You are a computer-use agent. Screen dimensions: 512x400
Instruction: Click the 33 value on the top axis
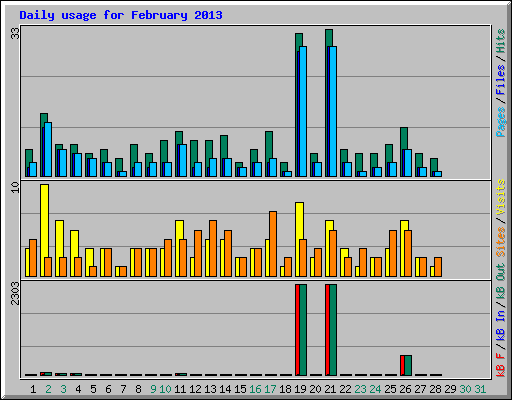tap(15, 33)
